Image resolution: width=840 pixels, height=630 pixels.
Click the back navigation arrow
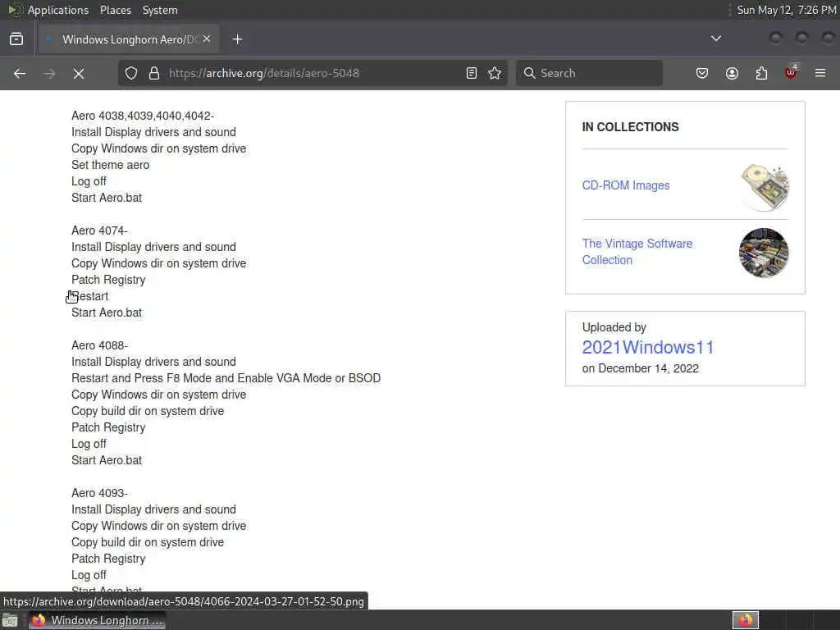(x=20, y=73)
